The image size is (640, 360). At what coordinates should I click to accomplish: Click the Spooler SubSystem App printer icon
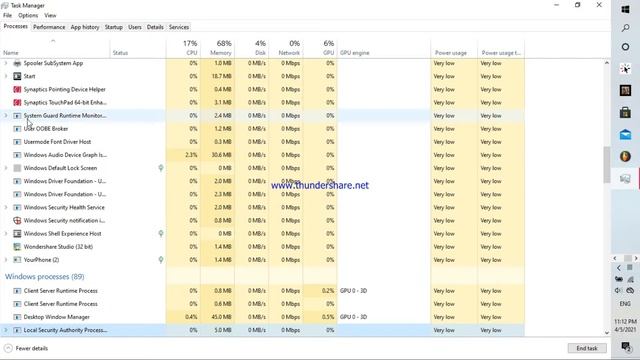[17, 63]
